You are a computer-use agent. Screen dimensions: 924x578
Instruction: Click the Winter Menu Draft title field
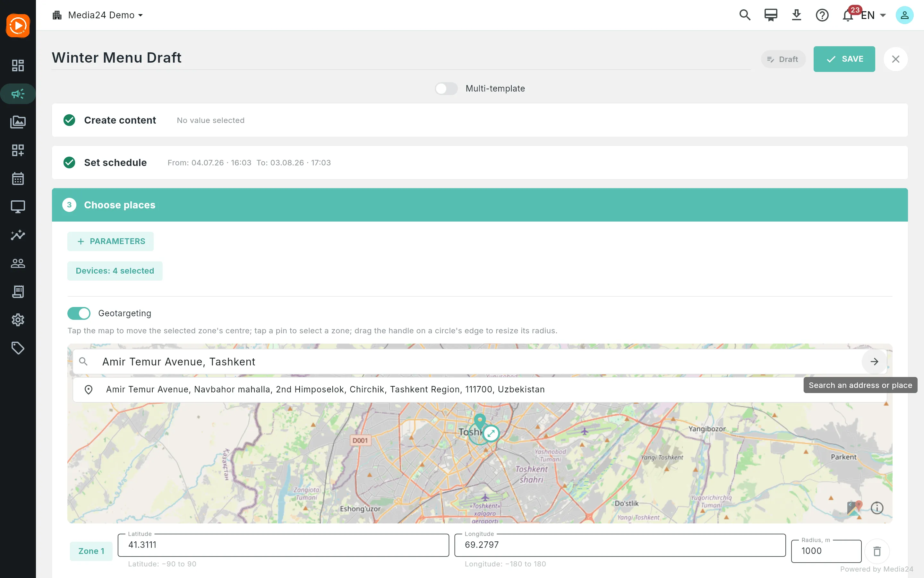(x=401, y=58)
